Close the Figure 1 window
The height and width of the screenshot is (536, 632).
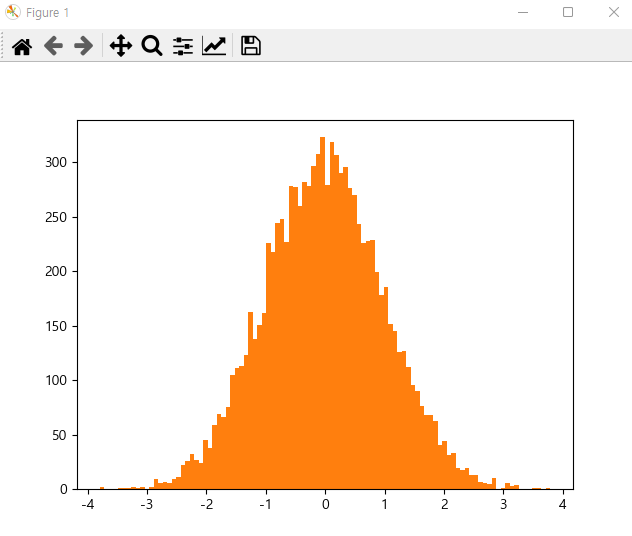[x=614, y=12]
